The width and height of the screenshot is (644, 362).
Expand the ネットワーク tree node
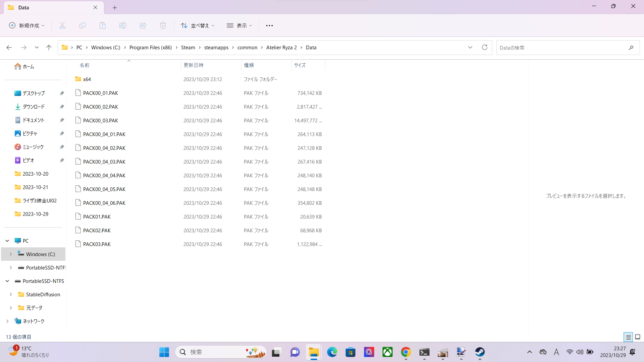coord(7,321)
